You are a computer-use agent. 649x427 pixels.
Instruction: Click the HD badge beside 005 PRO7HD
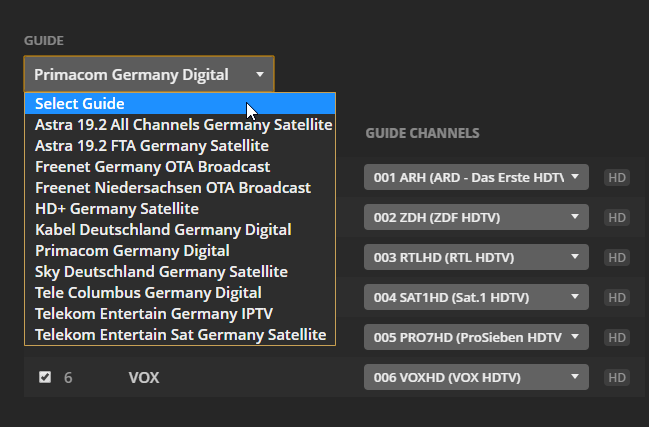tap(617, 337)
